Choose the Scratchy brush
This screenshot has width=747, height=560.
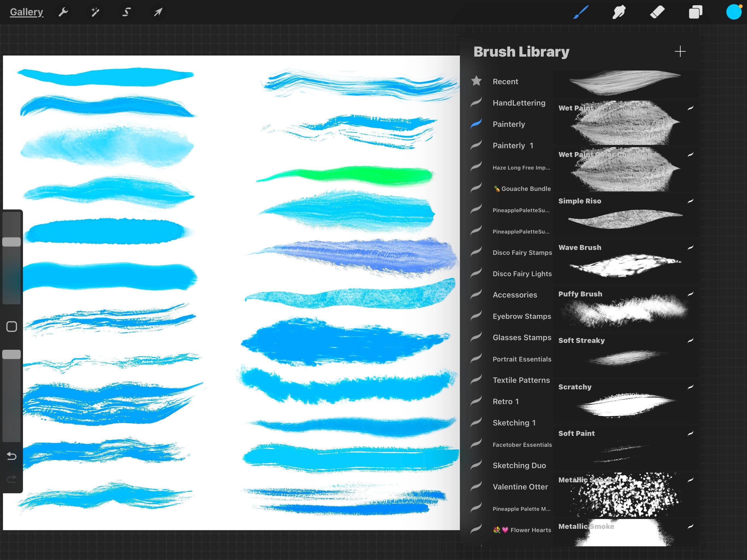point(625,402)
